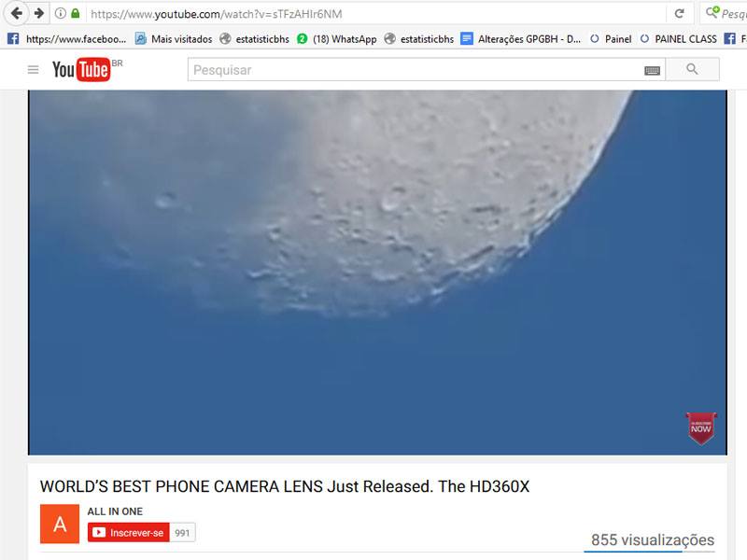Subscribe using the Inscrever-se button

click(x=129, y=532)
